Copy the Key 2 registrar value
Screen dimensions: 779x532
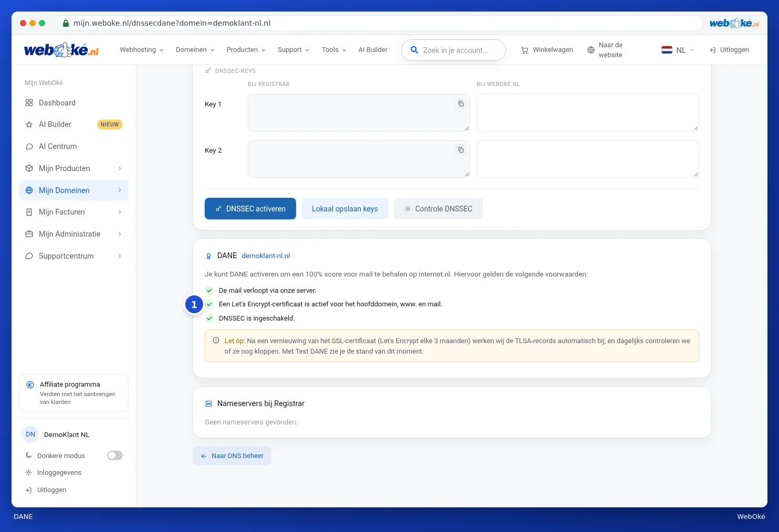point(460,150)
